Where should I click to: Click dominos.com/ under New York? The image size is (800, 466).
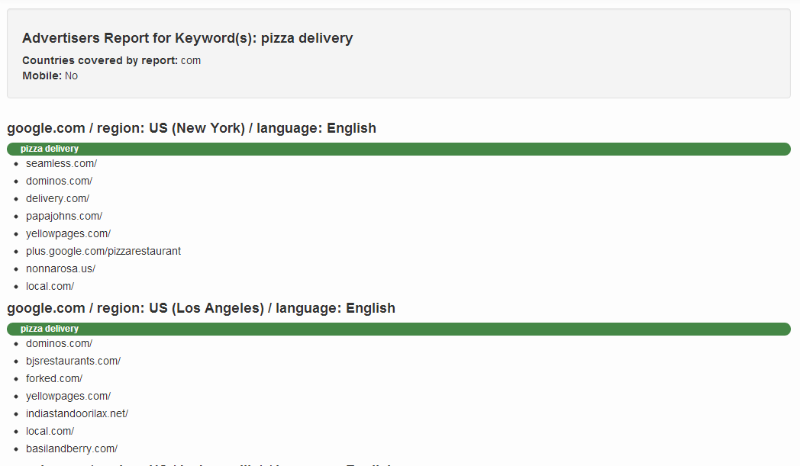(x=59, y=181)
